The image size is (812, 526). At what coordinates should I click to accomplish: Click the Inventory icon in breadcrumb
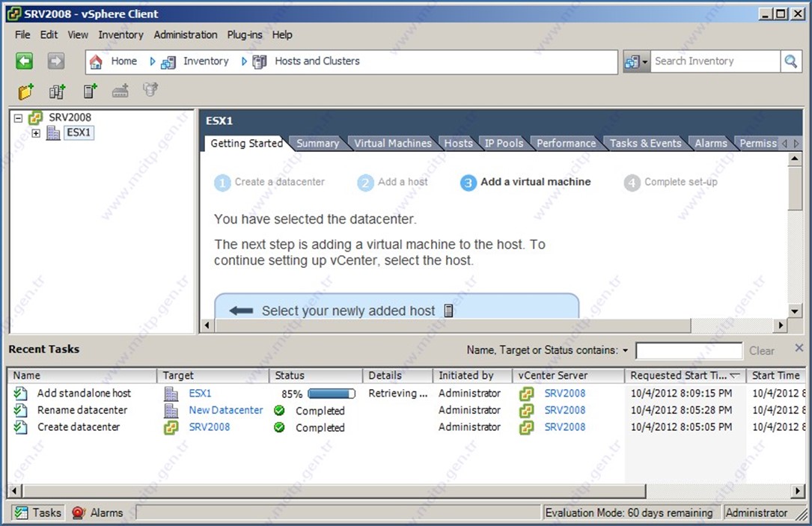click(x=168, y=62)
